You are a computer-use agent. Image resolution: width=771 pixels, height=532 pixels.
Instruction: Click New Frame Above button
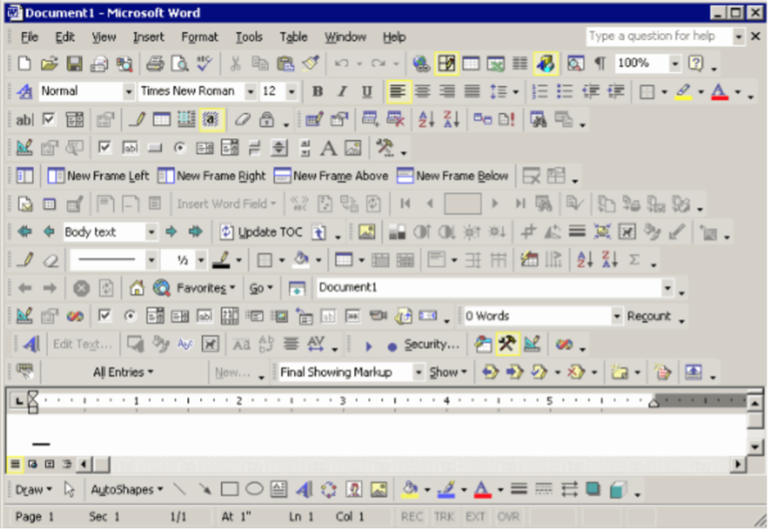pos(331,176)
